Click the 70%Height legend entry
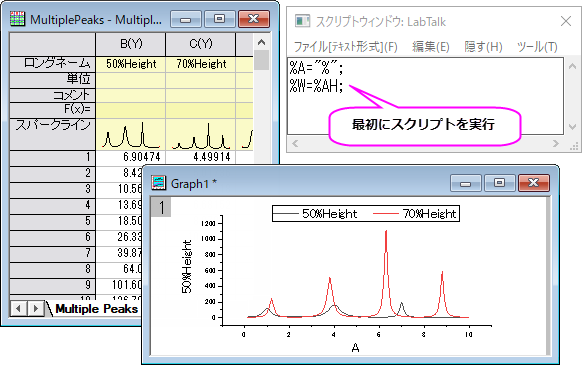Viewport: 582px width, 365px height. coord(415,214)
